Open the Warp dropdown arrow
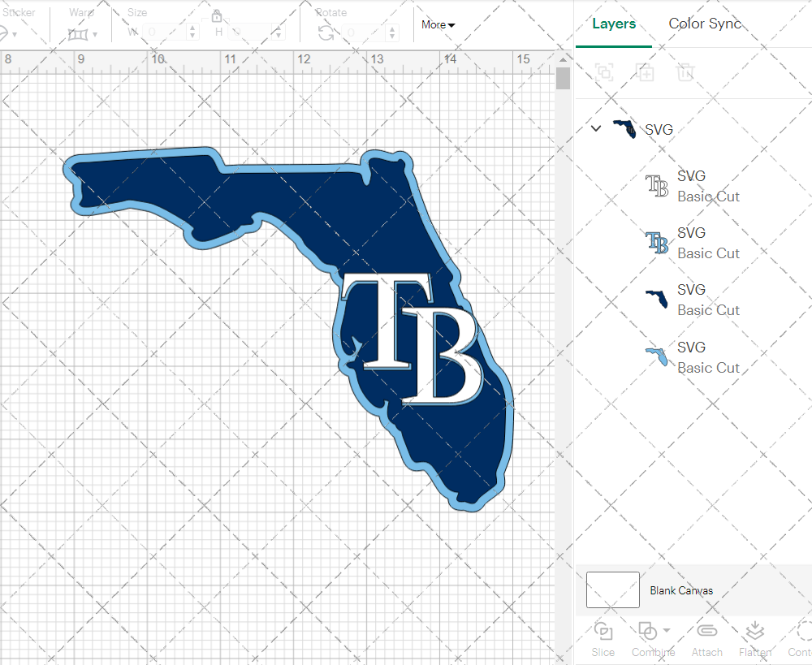The height and width of the screenshot is (665, 812). (97, 35)
